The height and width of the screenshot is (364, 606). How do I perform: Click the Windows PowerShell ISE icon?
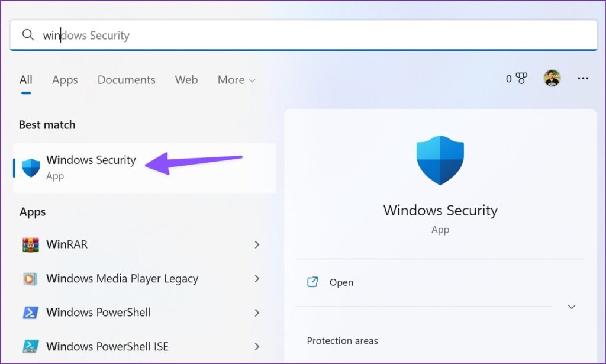pos(30,346)
